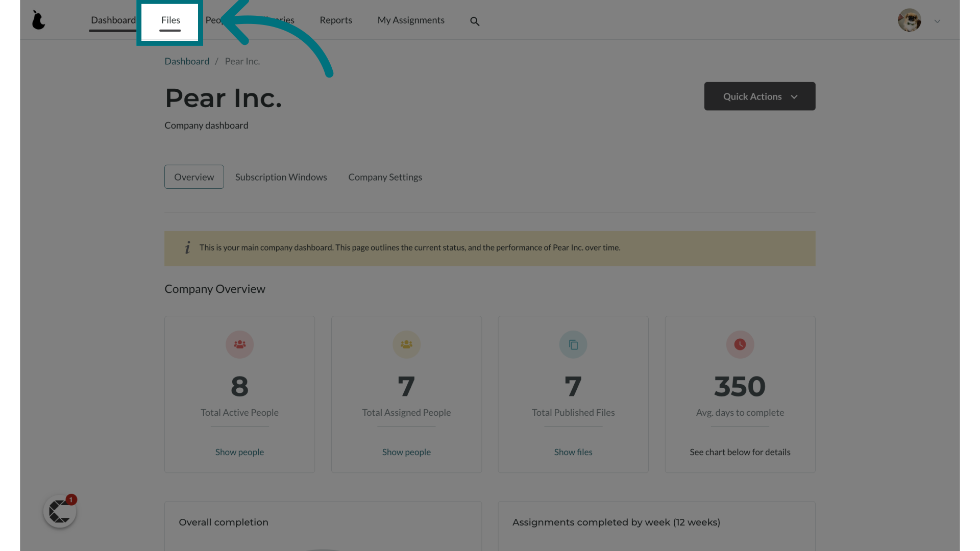Image resolution: width=980 pixels, height=551 pixels.
Task: Select the Overview tab
Action: [x=194, y=176]
